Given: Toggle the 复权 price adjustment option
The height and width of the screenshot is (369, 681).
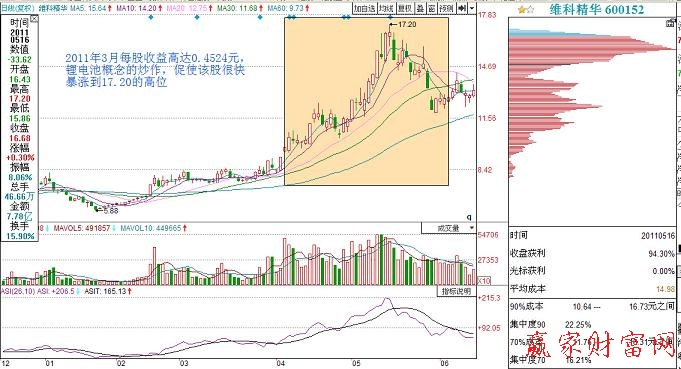Looking at the screenshot, I should coord(405,8).
